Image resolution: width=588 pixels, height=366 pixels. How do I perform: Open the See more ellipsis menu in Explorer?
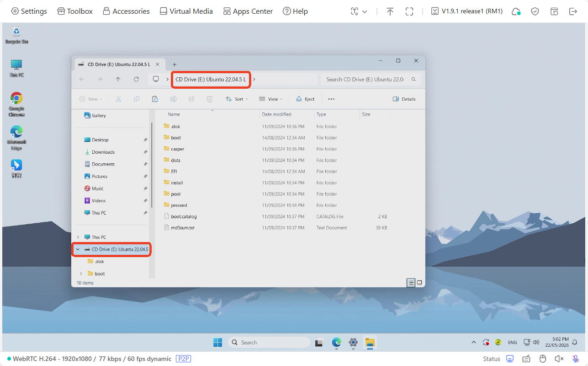click(x=331, y=99)
